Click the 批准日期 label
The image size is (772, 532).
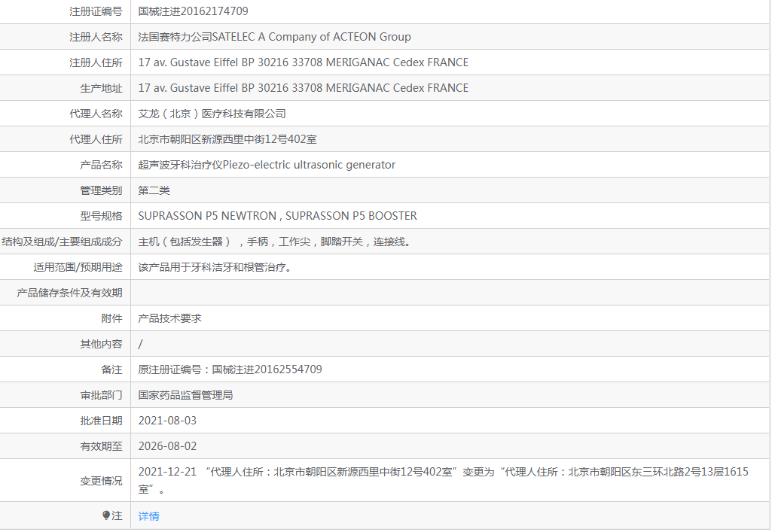(x=101, y=421)
